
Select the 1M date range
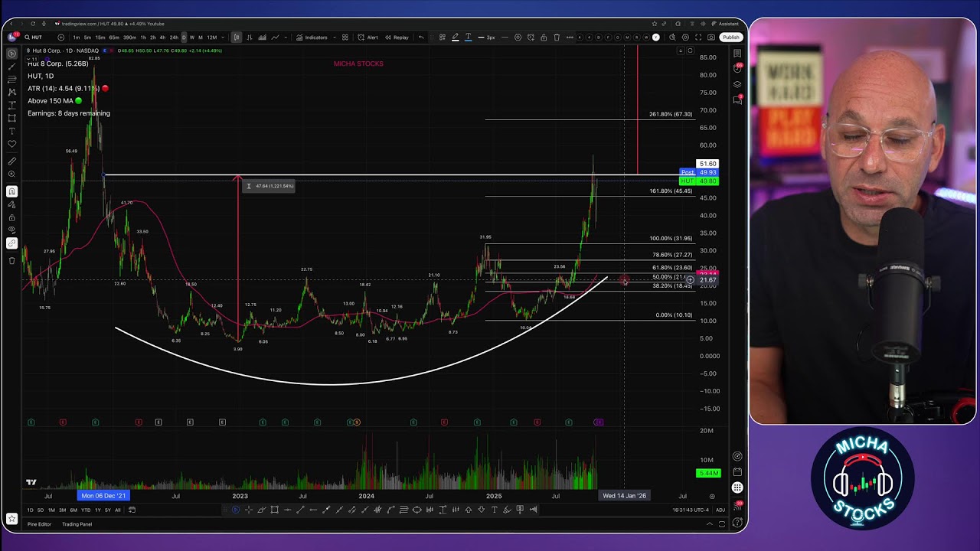(x=51, y=510)
